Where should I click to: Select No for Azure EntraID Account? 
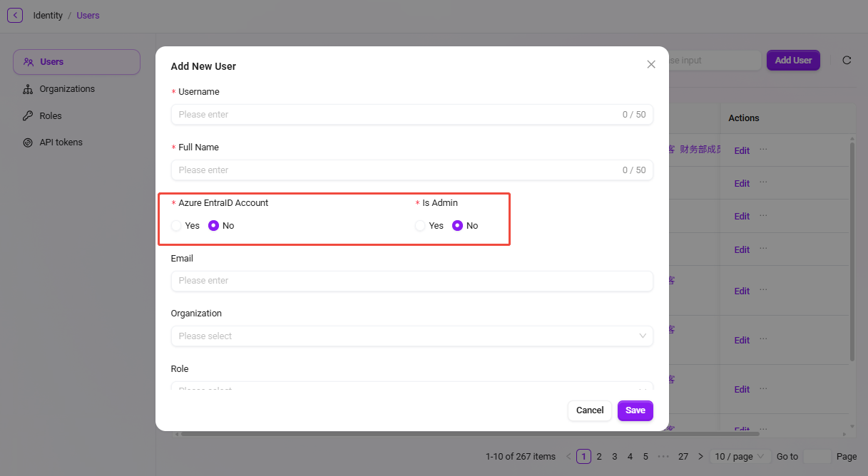(213, 226)
